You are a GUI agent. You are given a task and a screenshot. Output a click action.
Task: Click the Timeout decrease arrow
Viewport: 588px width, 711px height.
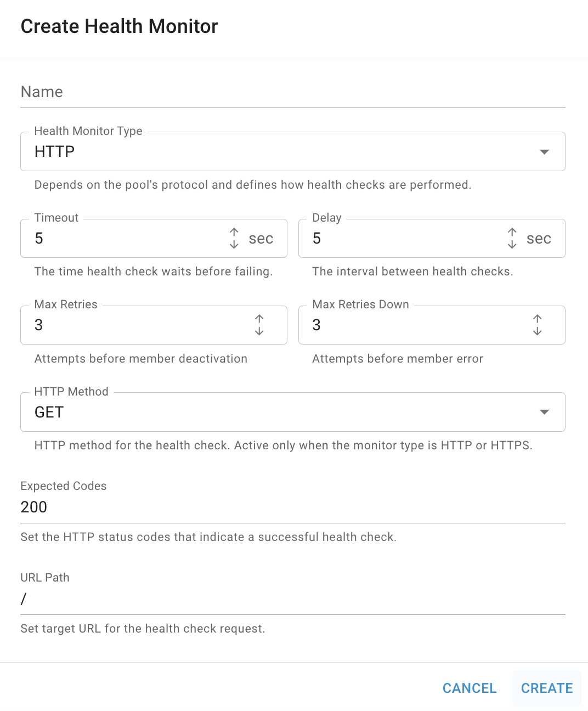[234, 244]
